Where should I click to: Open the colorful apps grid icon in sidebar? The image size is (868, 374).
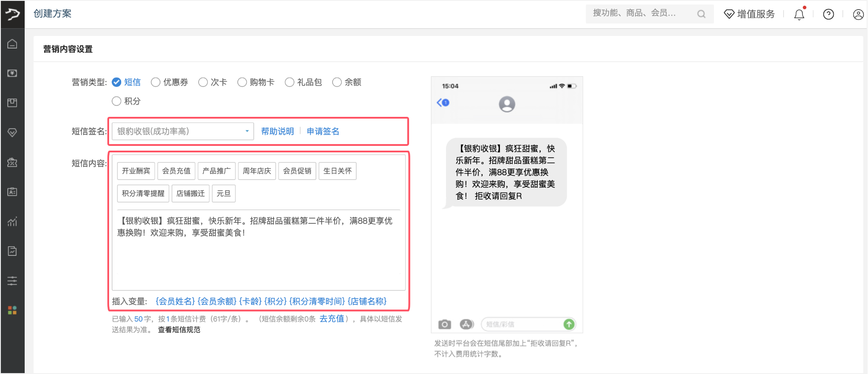[12, 310]
